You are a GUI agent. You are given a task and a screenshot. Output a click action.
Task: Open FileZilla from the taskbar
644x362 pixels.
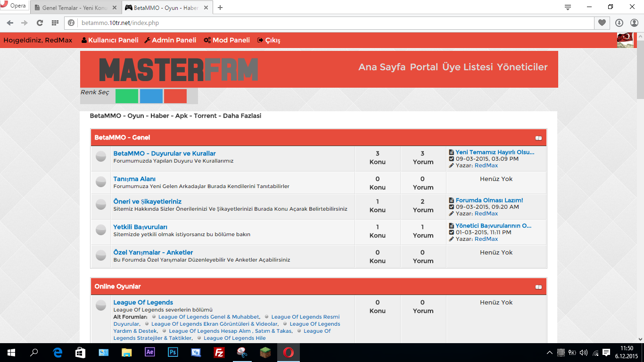(x=219, y=352)
